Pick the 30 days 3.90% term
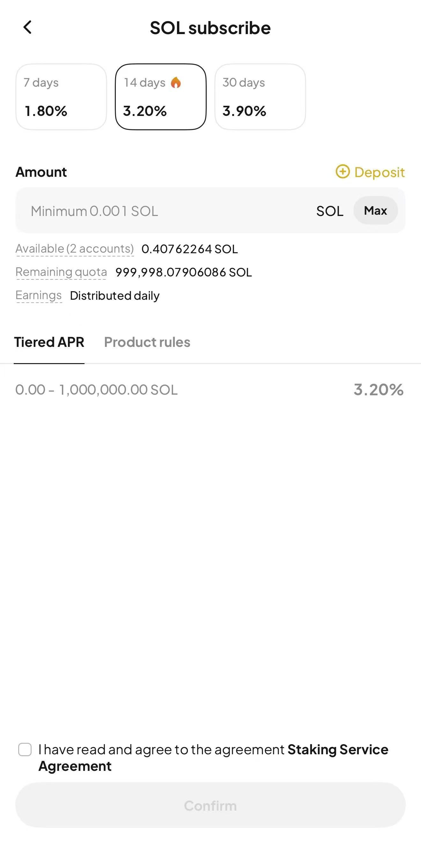 point(260,97)
